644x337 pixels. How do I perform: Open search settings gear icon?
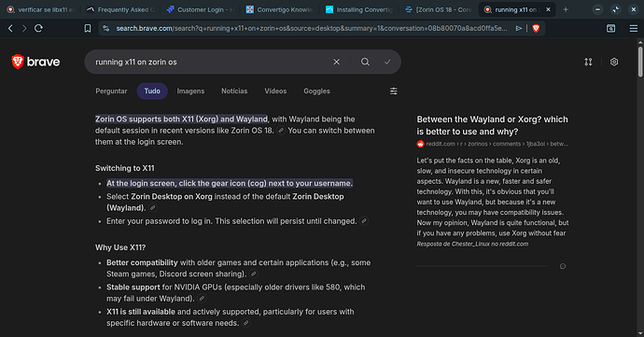pyautogui.click(x=614, y=62)
